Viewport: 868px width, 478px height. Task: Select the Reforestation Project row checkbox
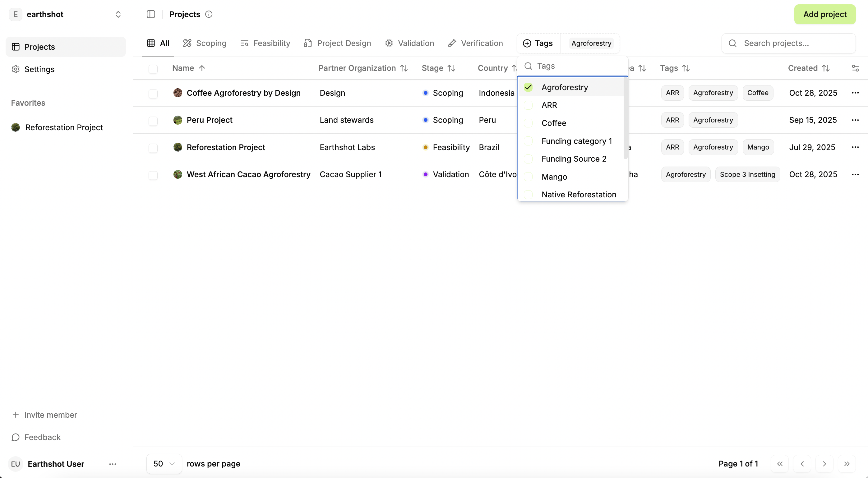pos(153,148)
